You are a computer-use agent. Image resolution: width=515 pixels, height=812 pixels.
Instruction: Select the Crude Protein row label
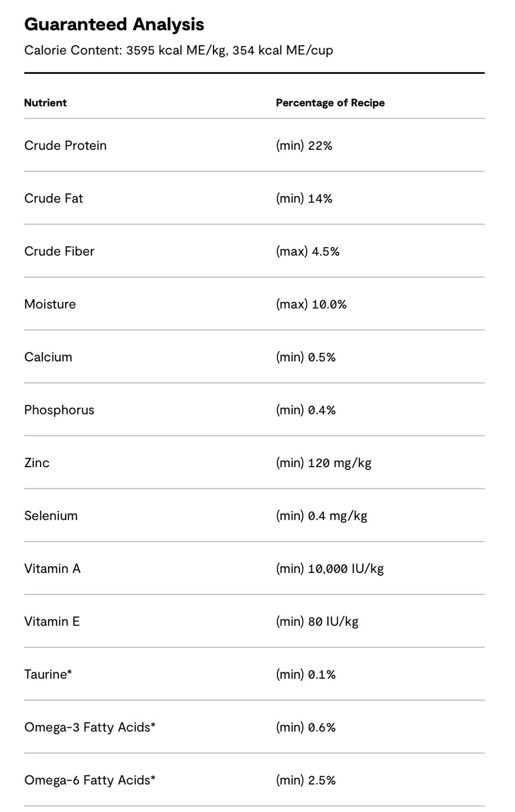coord(65,145)
